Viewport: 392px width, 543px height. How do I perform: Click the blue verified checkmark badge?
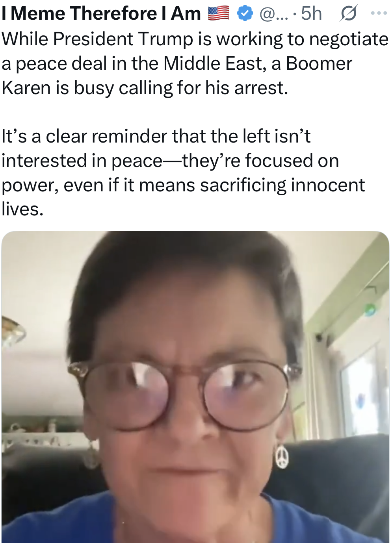[x=245, y=14]
